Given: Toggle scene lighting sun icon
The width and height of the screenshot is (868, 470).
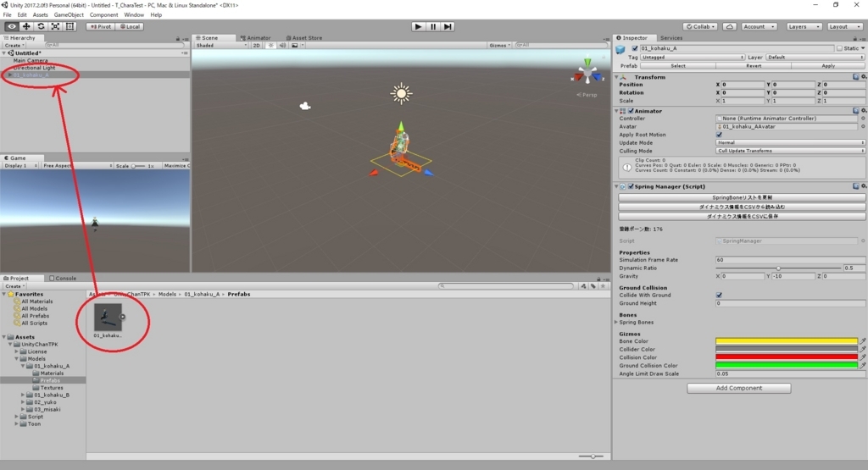Looking at the screenshot, I should pyautogui.click(x=270, y=46).
